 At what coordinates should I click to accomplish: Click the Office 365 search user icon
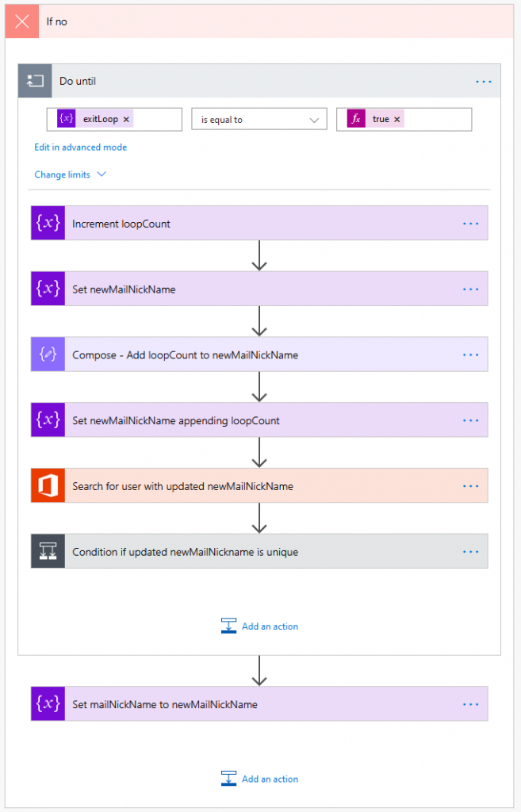(x=48, y=486)
